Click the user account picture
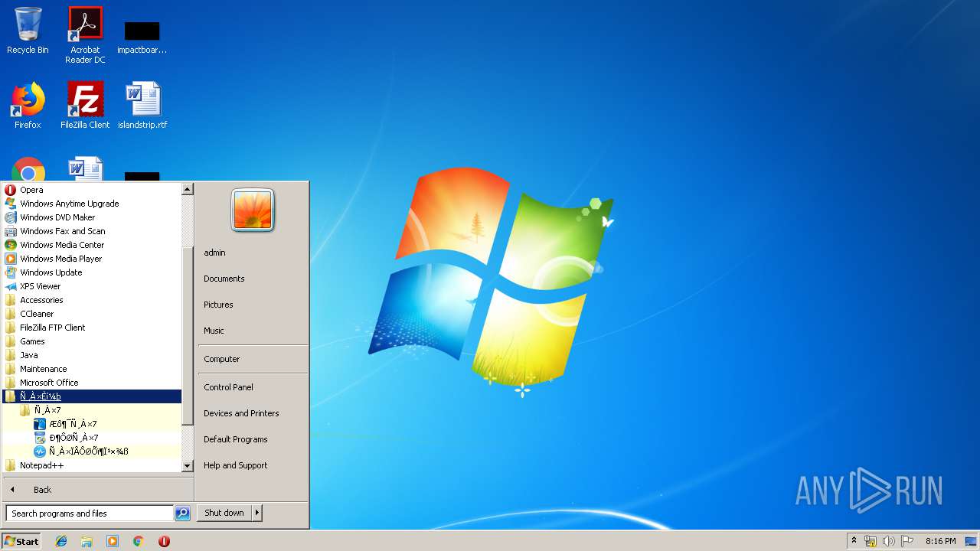980x551 pixels. 253,210
